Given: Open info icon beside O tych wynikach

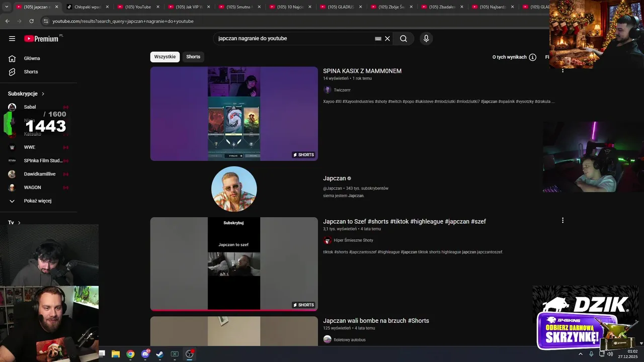Looking at the screenshot, I should point(532,57).
